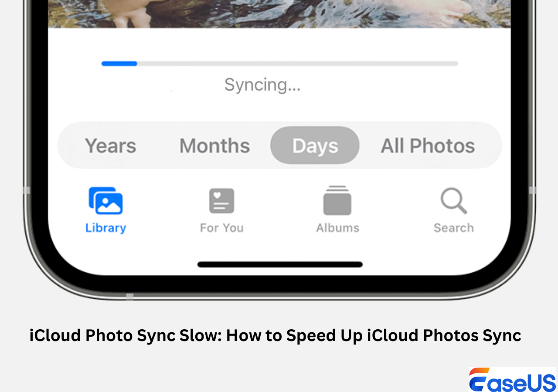
Task: Switch the view to Months
Action: 214,146
